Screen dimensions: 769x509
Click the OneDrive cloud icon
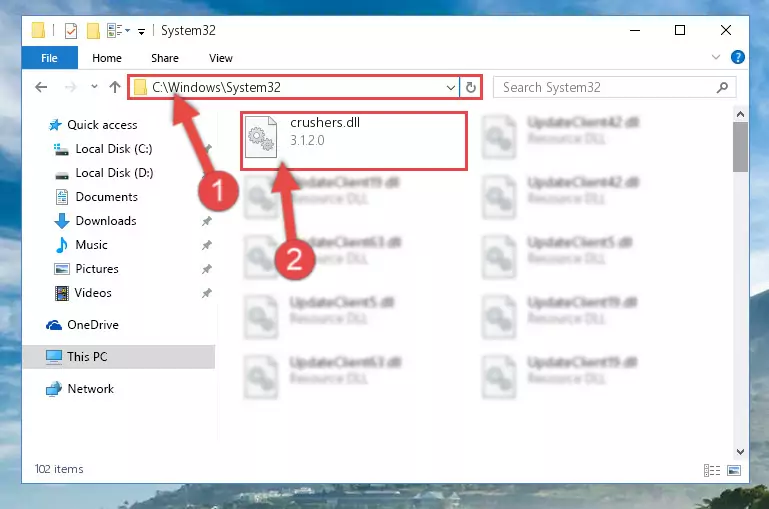pyautogui.click(x=54, y=325)
